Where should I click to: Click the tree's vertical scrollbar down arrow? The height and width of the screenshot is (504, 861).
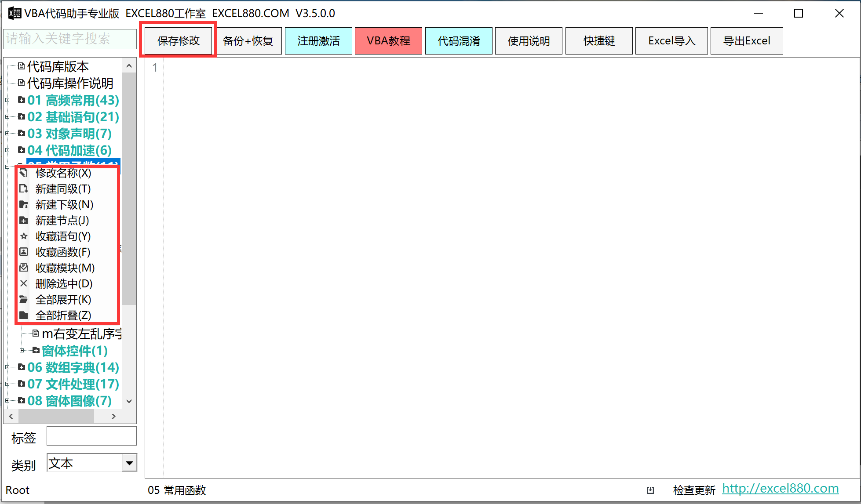[x=129, y=401]
